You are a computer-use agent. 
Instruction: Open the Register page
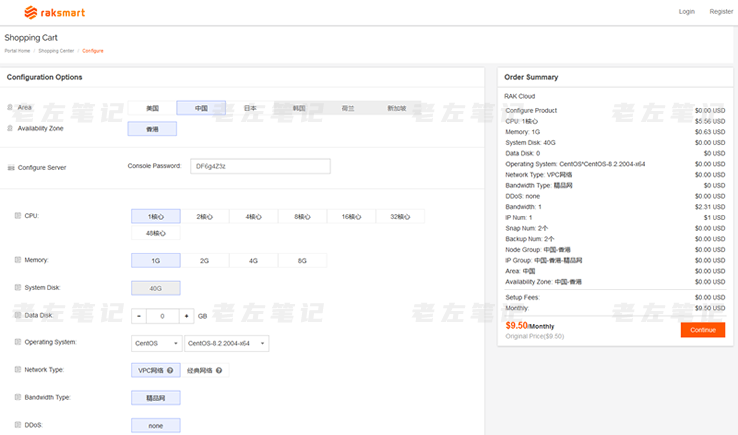coord(721,12)
